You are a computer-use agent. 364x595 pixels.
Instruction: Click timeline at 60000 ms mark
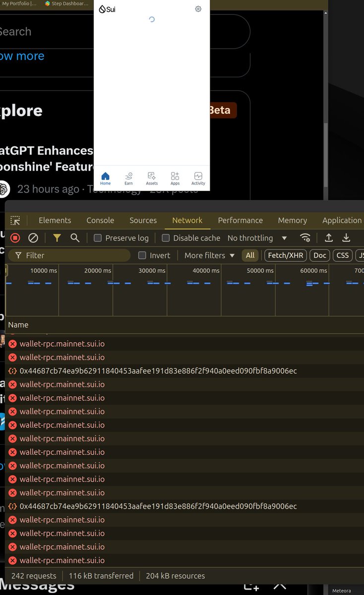point(313,271)
